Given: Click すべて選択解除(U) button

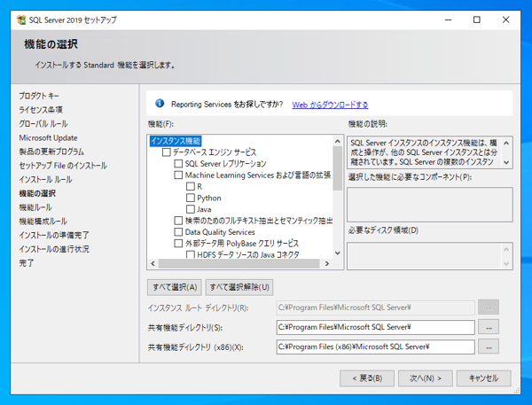Looking at the screenshot, I should click(x=239, y=287).
